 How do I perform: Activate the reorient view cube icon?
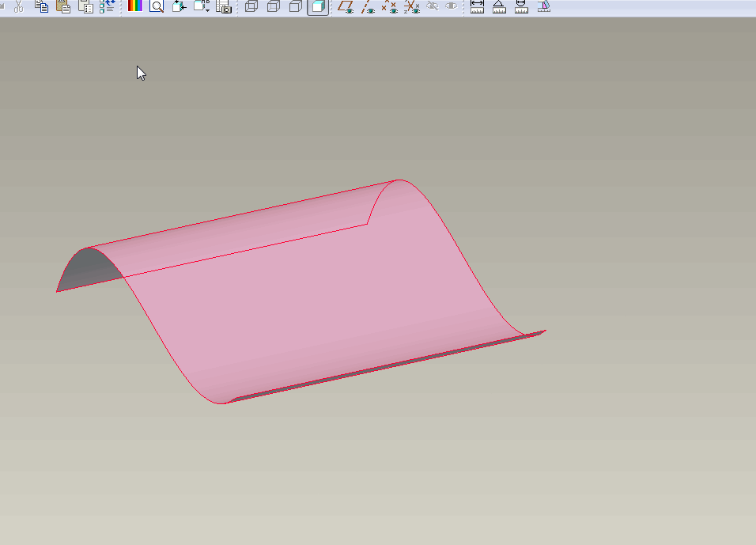[180, 6]
